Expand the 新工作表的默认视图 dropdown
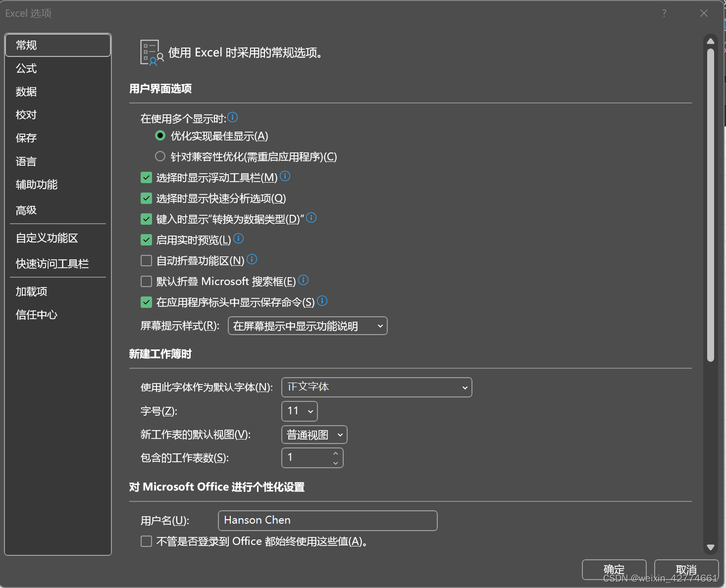Screen dimensions: 726x588 click(314, 435)
